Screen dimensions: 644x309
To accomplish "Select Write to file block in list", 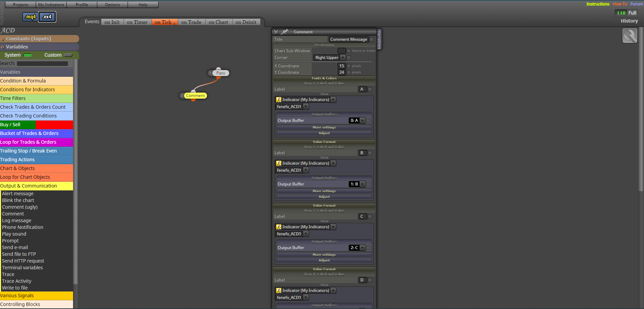I will (15, 288).
